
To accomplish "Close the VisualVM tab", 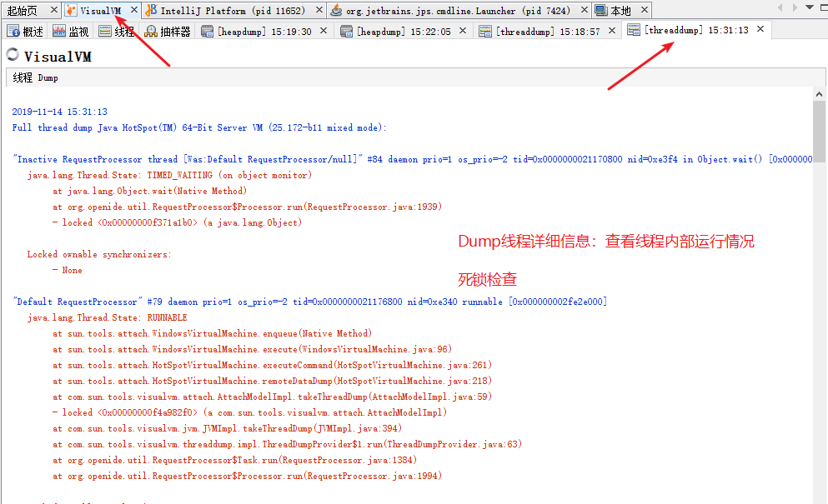I will click(x=134, y=10).
